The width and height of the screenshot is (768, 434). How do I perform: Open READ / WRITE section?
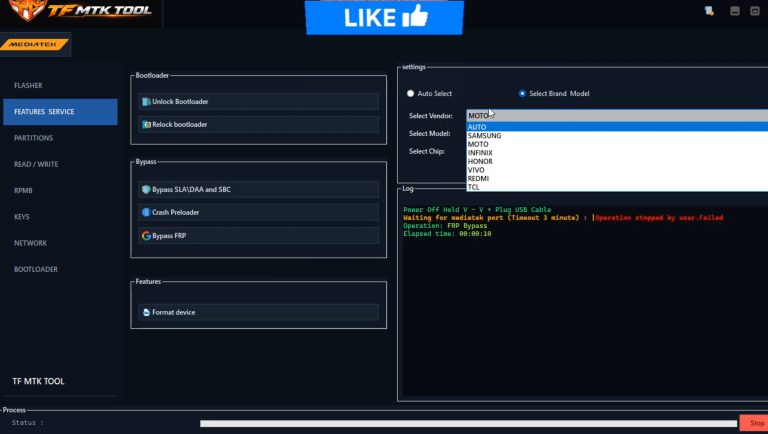[x=36, y=165]
